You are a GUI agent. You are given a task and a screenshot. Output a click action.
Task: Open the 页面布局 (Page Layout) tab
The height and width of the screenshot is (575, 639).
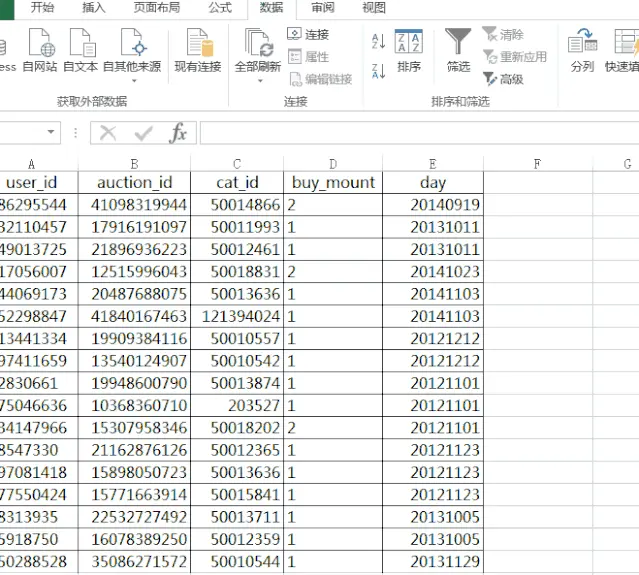point(156,7)
